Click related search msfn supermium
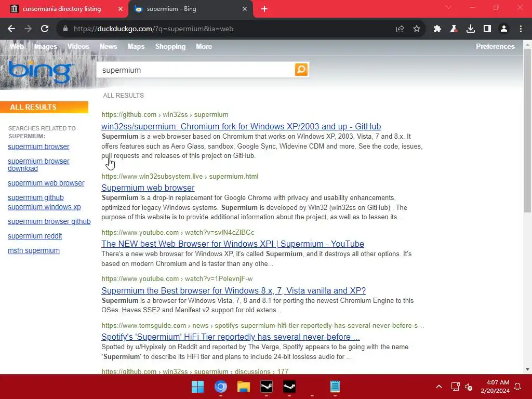 pos(34,251)
